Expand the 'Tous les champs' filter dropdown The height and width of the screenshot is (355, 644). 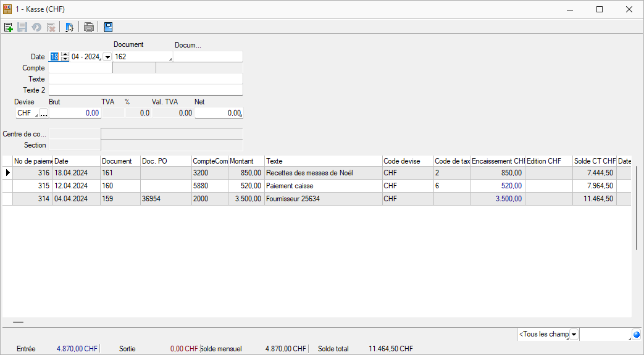click(574, 335)
